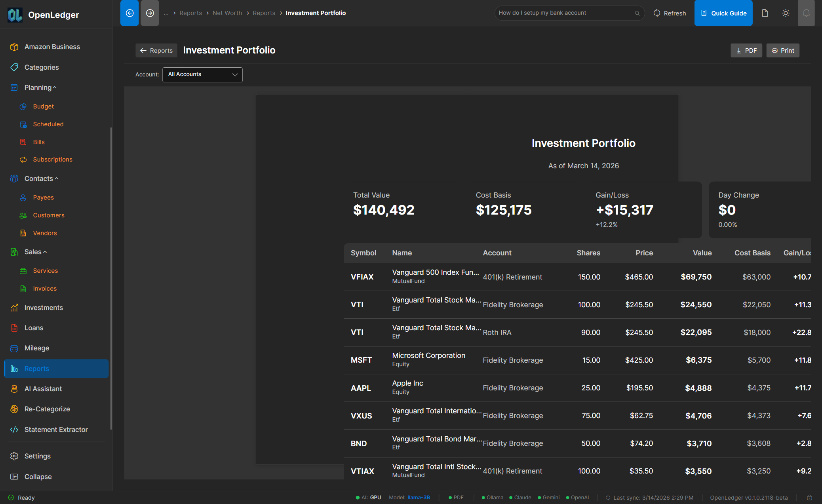Click the Quick Guide button
This screenshot has width=822, height=504.
pos(723,13)
